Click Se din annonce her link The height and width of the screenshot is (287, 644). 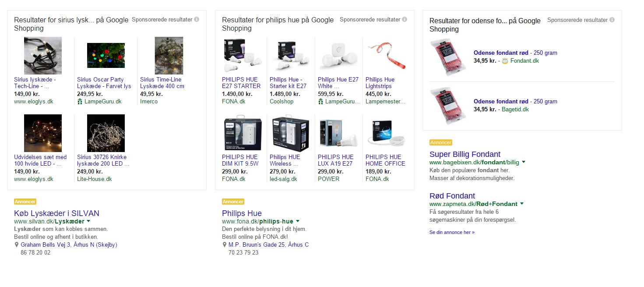point(452,232)
